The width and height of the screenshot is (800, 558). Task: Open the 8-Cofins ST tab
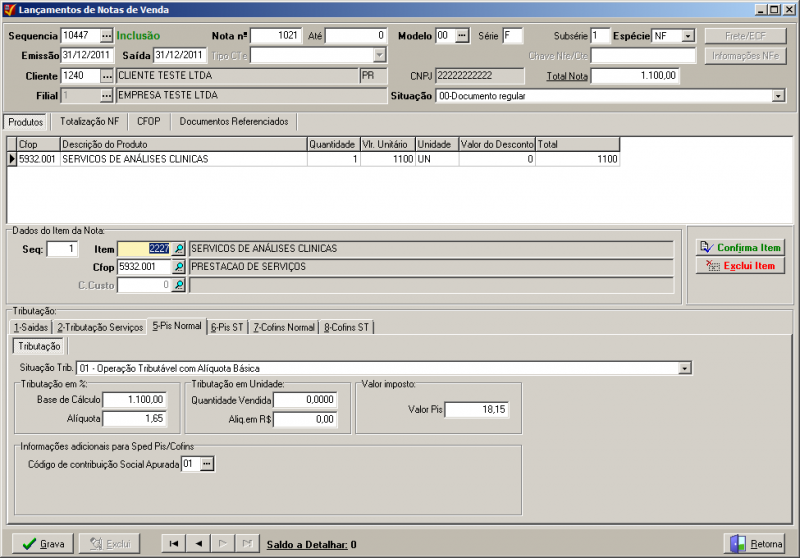point(346,327)
